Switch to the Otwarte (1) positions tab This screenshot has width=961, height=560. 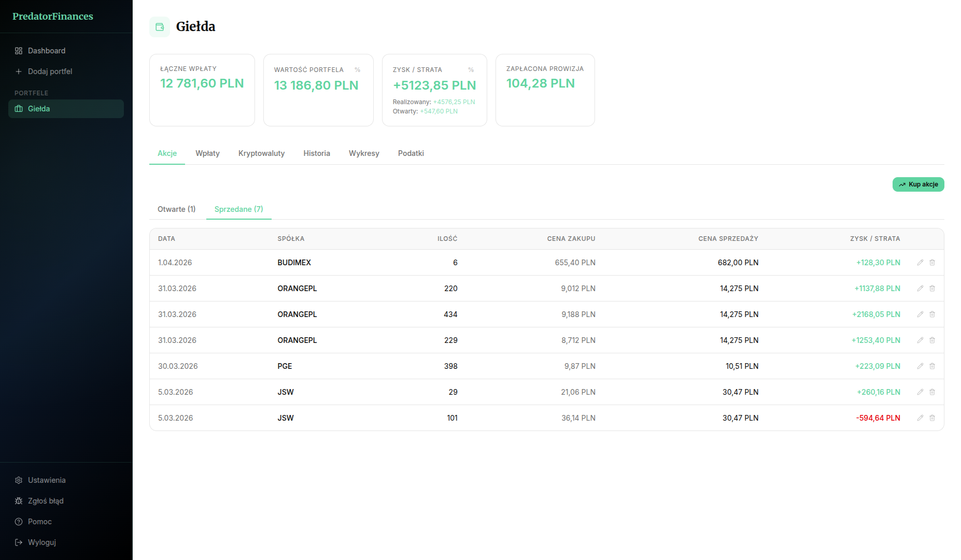pos(176,209)
